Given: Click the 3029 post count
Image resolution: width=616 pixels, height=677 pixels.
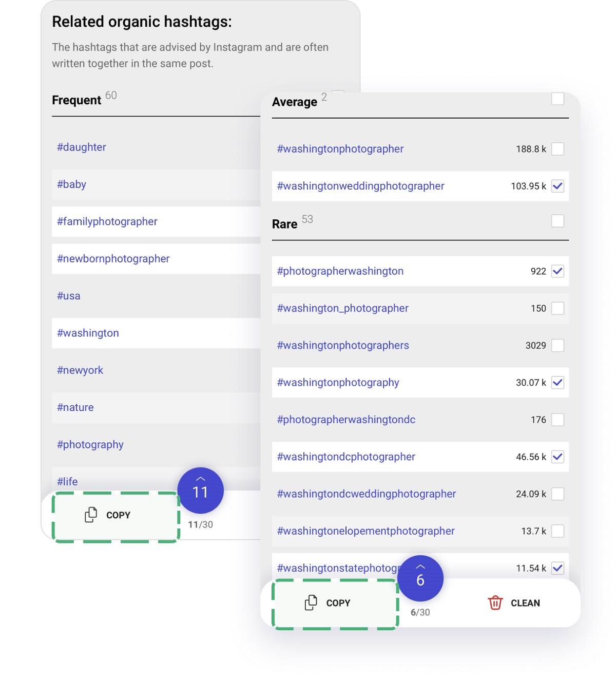Looking at the screenshot, I should (x=535, y=345).
